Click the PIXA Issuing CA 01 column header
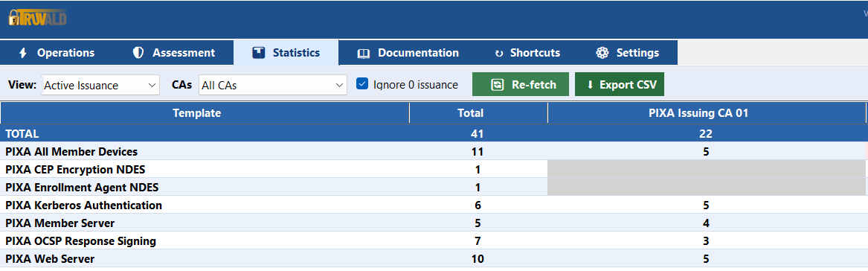Screen dimensions: 868x271 click(x=707, y=113)
